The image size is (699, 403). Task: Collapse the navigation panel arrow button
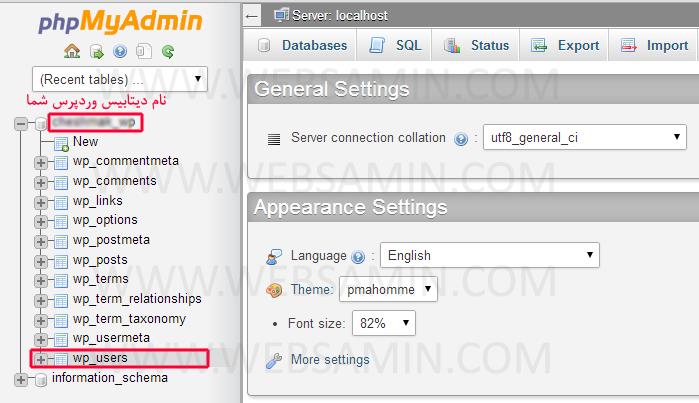(x=252, y=16)
